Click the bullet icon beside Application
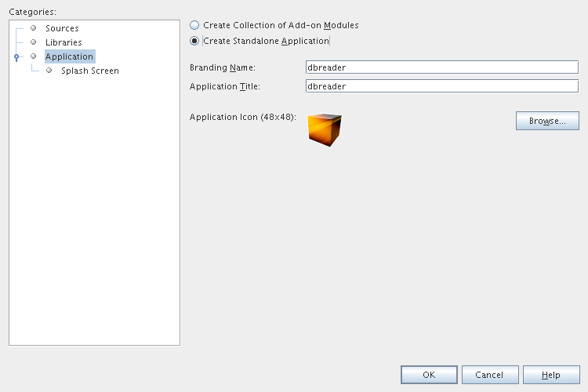Screen dimensions: 588x392 tap(34, 56)
